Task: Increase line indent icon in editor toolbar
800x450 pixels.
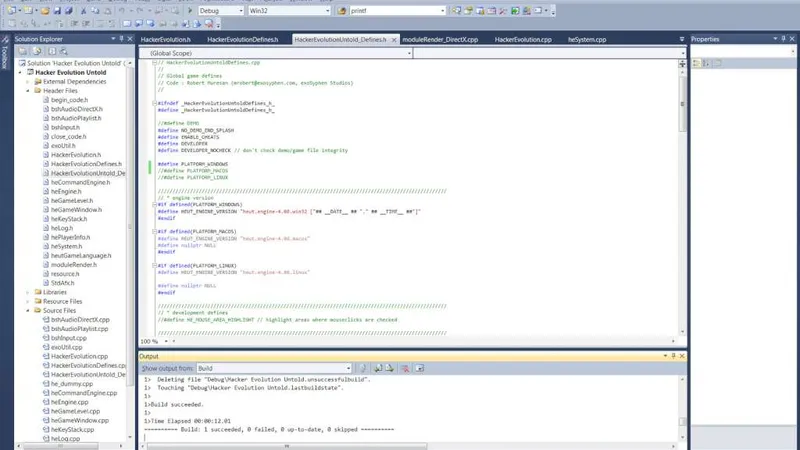Action: (x=86, y=23)
